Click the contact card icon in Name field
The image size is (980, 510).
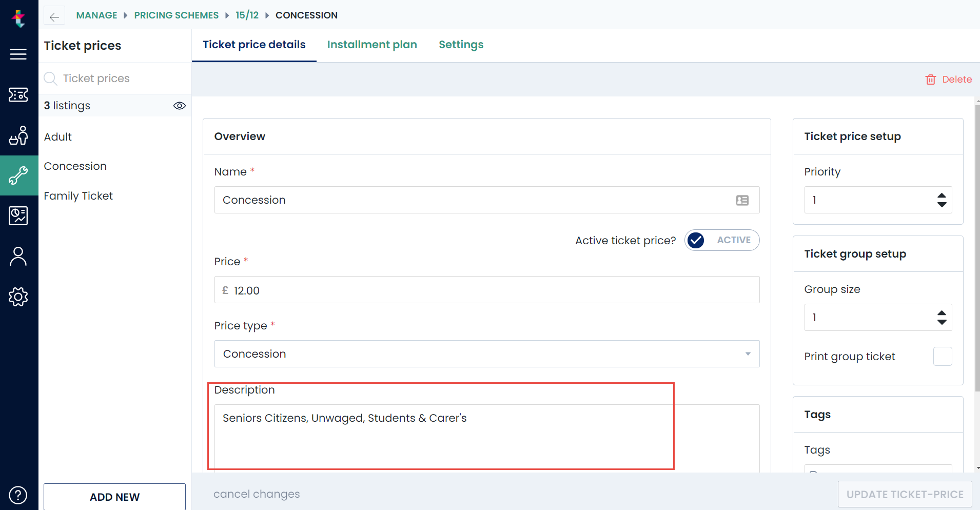742,200
